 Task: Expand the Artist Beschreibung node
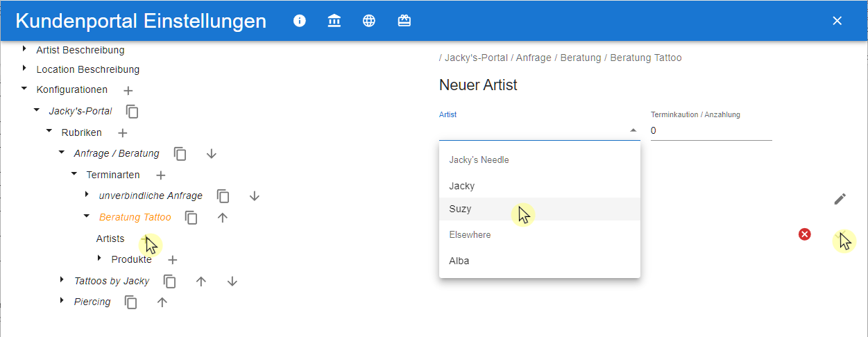pos(24,49)
